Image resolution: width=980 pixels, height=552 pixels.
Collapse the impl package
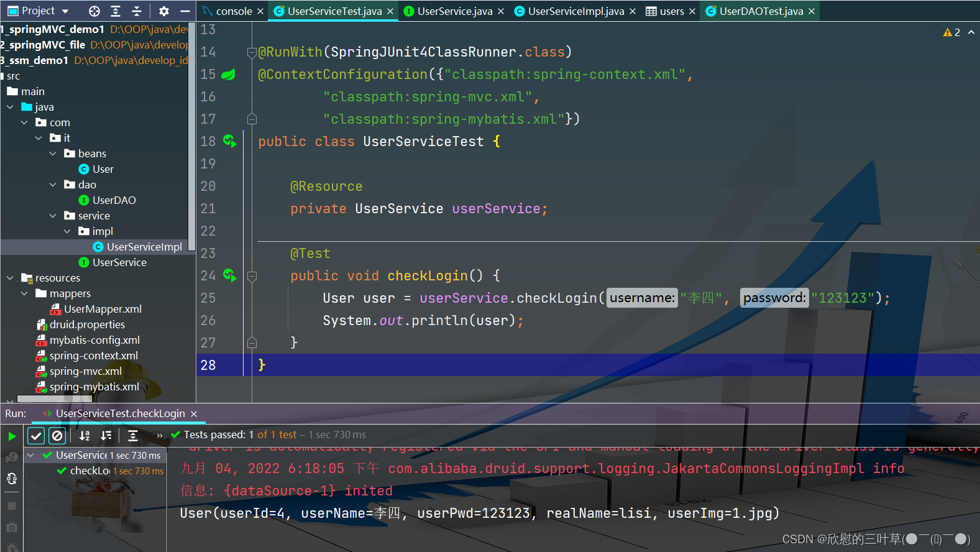(67, 231)
